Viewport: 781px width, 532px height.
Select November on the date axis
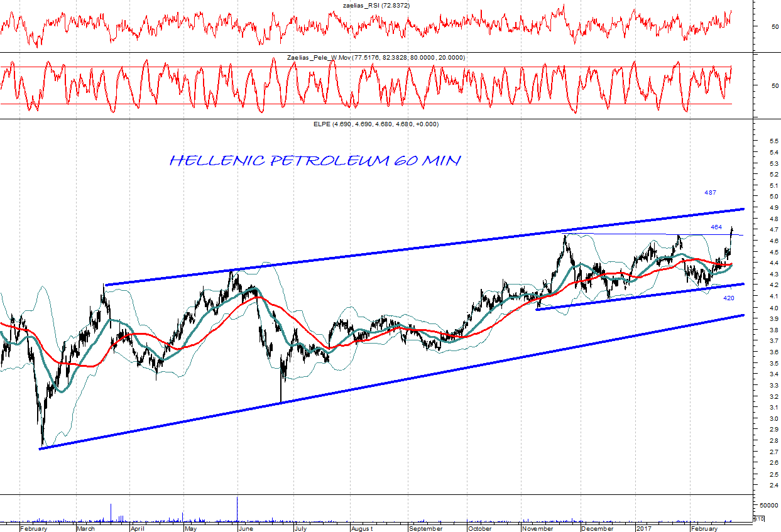(537, 528)
